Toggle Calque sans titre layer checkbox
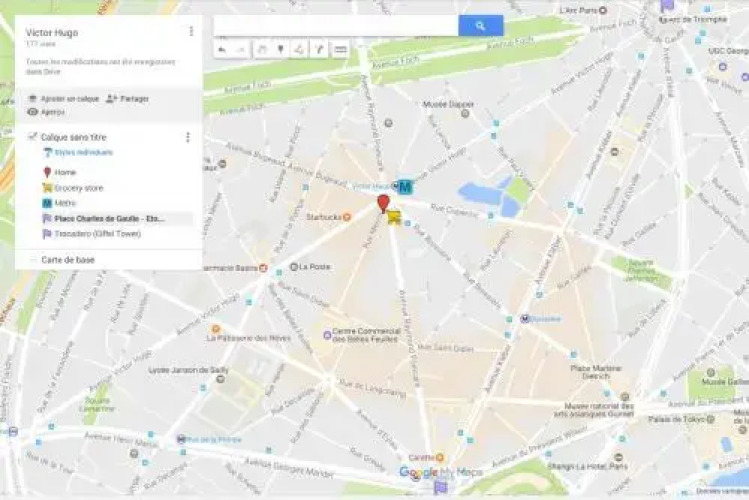 click(x=32, y=137)
